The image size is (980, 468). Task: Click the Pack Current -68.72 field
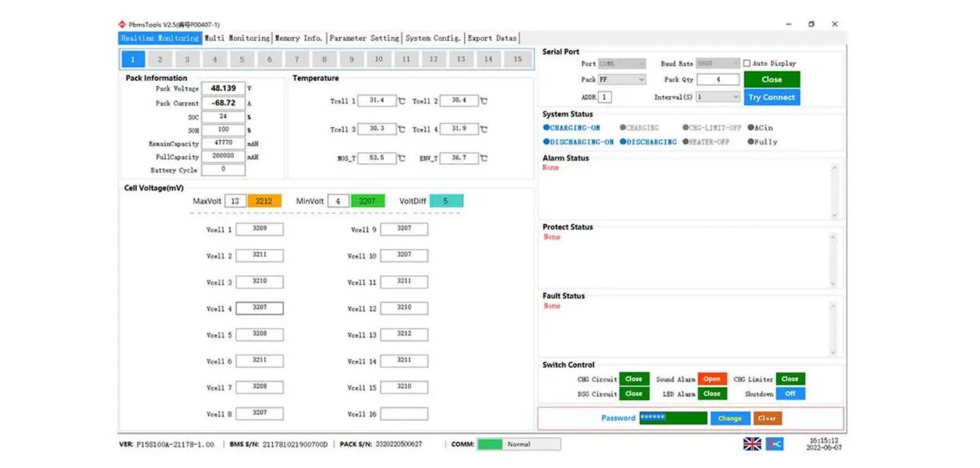[224, 103]
